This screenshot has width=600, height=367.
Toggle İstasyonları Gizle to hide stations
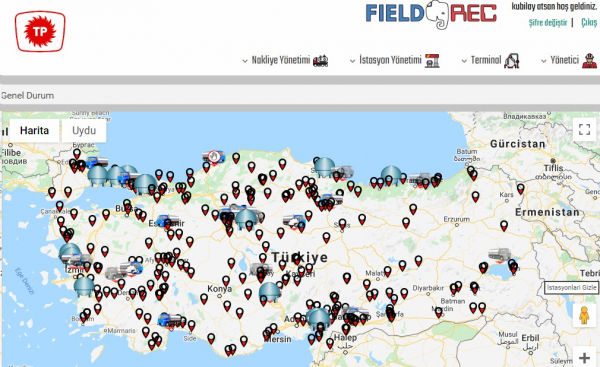(x=571, y=288)
